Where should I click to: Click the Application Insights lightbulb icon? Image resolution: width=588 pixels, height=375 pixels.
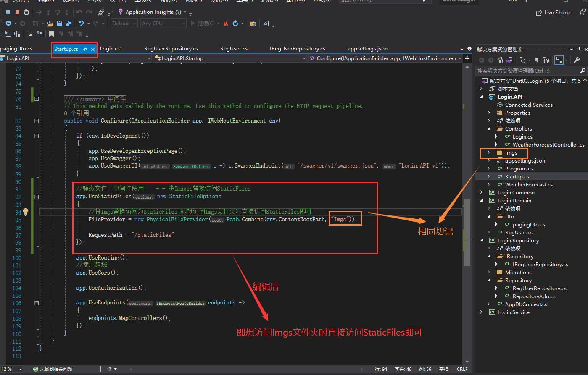tap(121, 12)
